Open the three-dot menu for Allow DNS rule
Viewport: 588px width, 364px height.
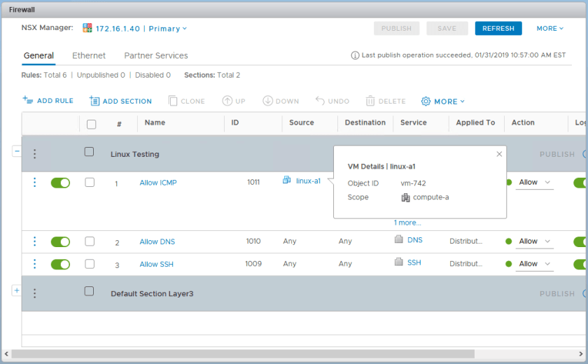[x=34, y=241]
